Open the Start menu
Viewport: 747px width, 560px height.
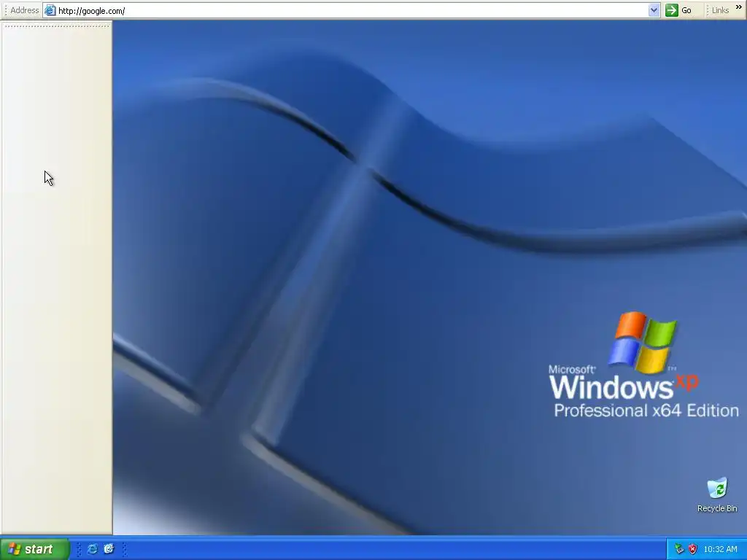pos(35,549)
